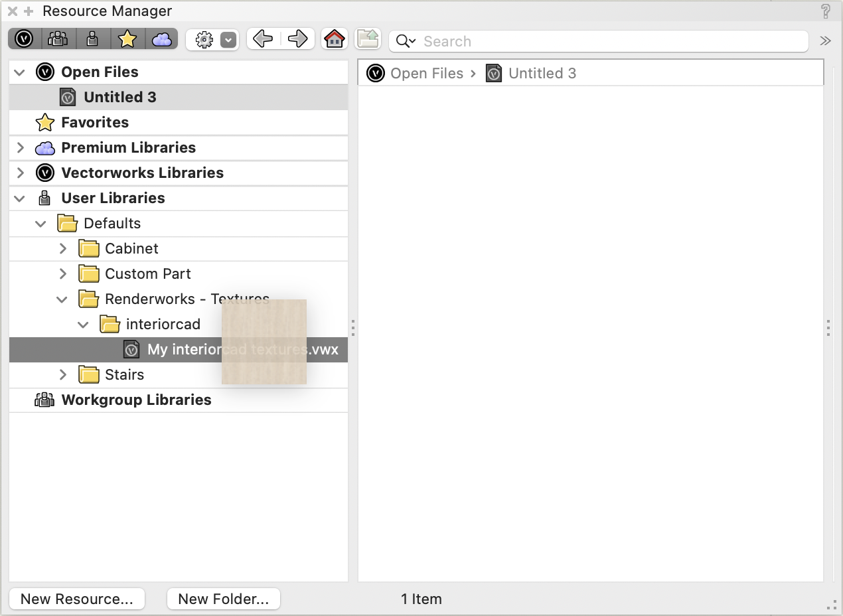
Task: Close the Resource Manager palette
Action: click(x=12, y=11)
